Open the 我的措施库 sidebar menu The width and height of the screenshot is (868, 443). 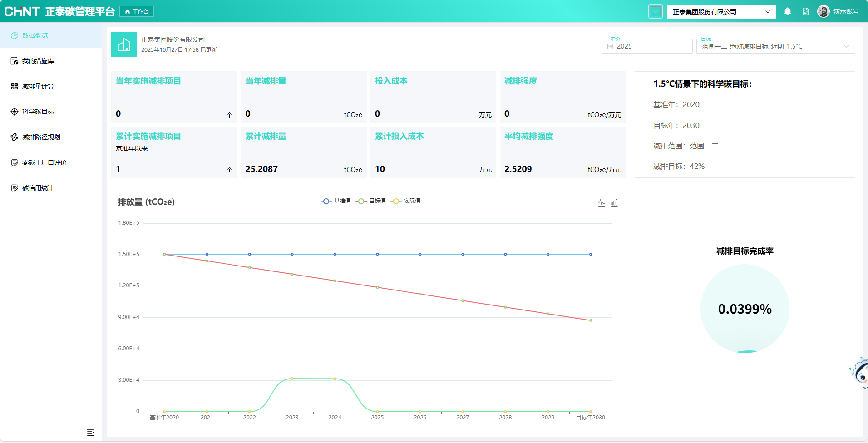51,61
